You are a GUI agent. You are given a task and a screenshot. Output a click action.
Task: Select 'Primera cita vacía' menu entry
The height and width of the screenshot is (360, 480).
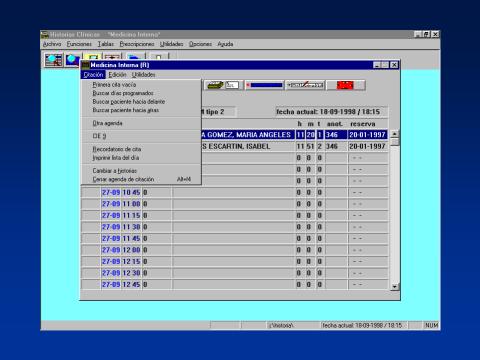click(114, 85)
